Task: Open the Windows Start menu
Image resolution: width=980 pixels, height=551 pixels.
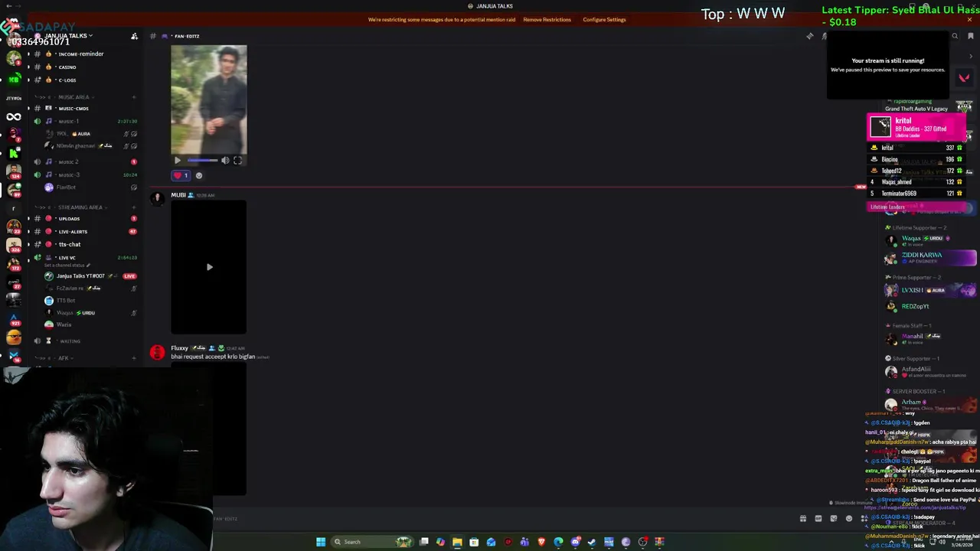Action: click(x=321, y=542)
